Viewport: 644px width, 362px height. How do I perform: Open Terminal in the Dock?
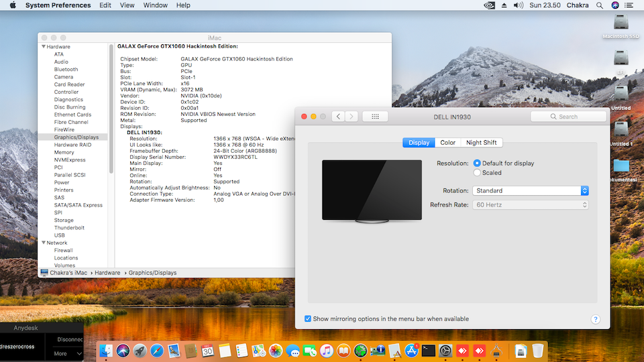[x=429, y=351]
